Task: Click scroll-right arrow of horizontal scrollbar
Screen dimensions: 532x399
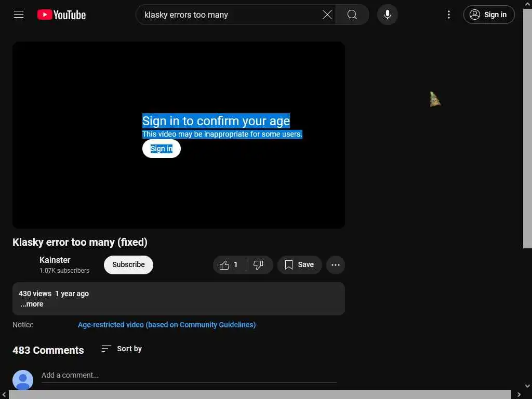Action: pos(519,395)
